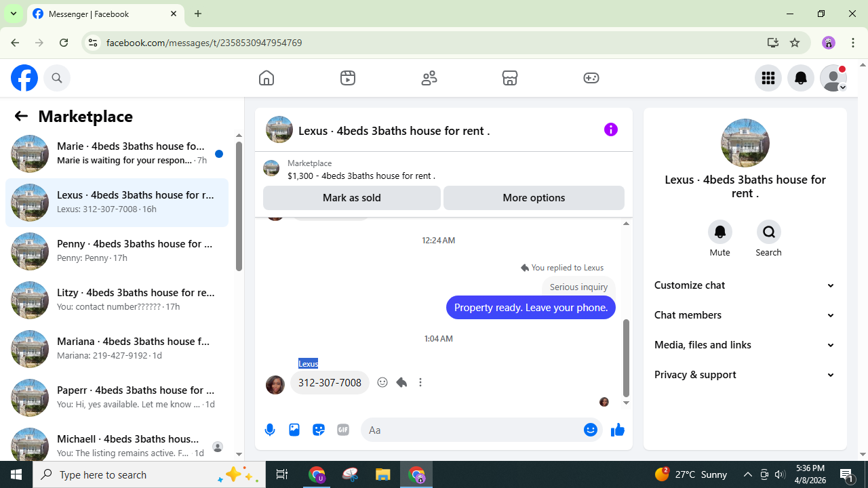Open the account profile avatar menu
The height and width of the screenshot is (488, 868).
pyautogui.click(x=833, y=78)
